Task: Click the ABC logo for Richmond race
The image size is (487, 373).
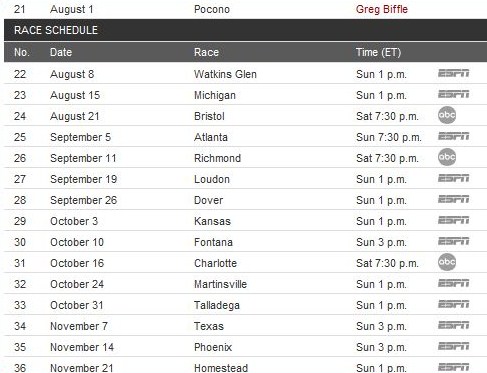Action: coord(447,157)
